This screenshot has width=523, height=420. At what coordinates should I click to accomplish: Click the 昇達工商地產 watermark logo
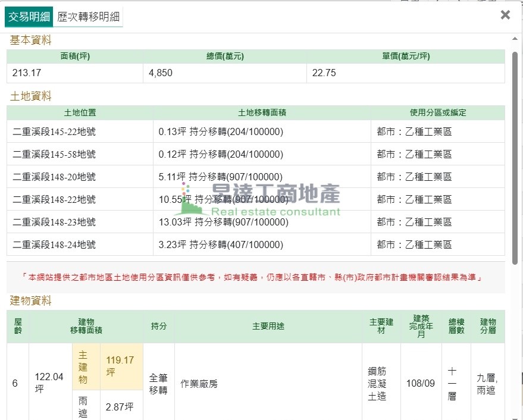tap(262, 200)
